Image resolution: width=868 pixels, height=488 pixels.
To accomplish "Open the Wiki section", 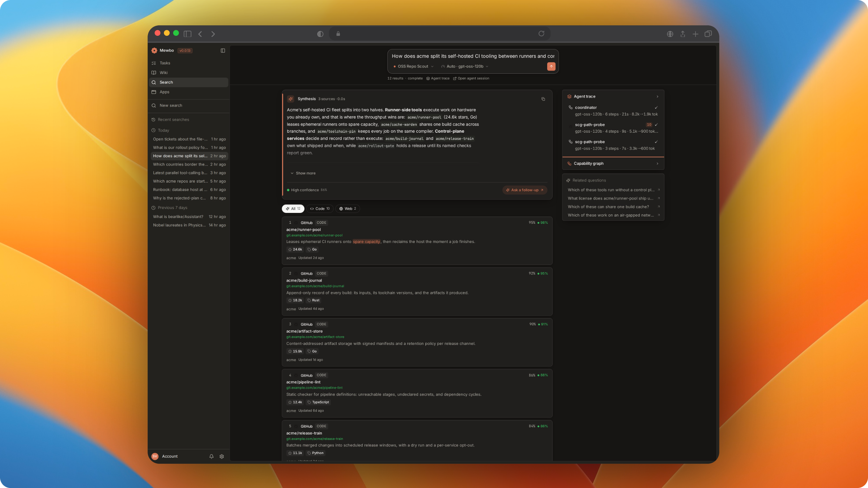I will tap(189, 73).
